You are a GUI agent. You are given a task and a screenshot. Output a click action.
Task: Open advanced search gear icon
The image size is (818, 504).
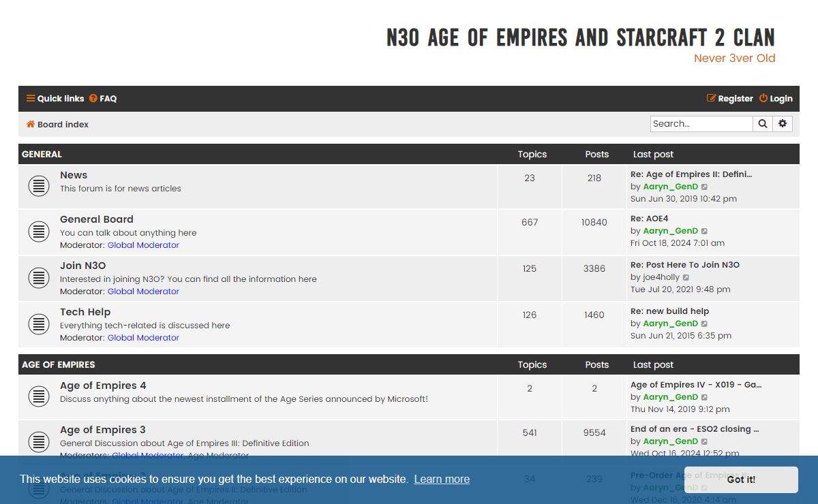click(783, 124)
